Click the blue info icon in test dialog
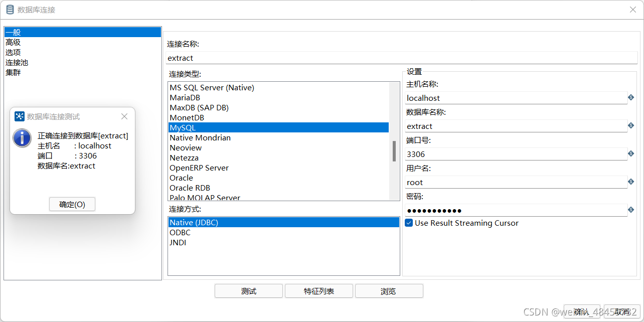The width and height of the screenshot is (644, 322). click(22, 137)
